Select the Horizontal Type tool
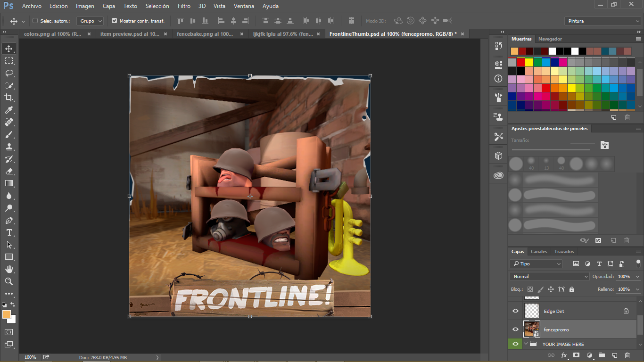644x362 pixels. [9, 232]
